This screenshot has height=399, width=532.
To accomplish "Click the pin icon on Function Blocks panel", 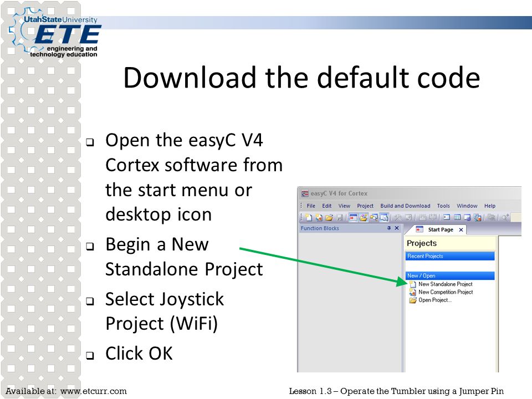I will [389, 228].
